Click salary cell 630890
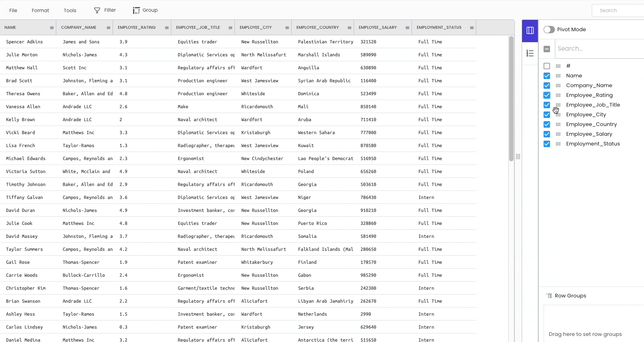 pos(383,68)
